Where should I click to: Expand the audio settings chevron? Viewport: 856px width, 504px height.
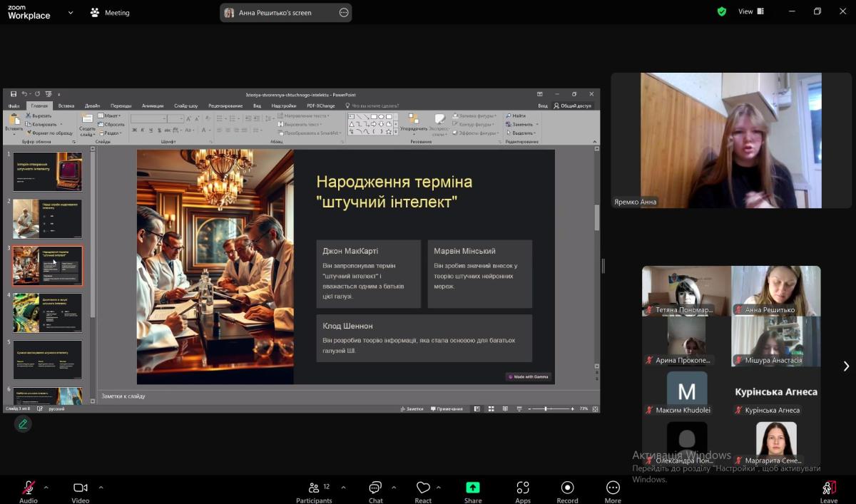pos(46,488)
